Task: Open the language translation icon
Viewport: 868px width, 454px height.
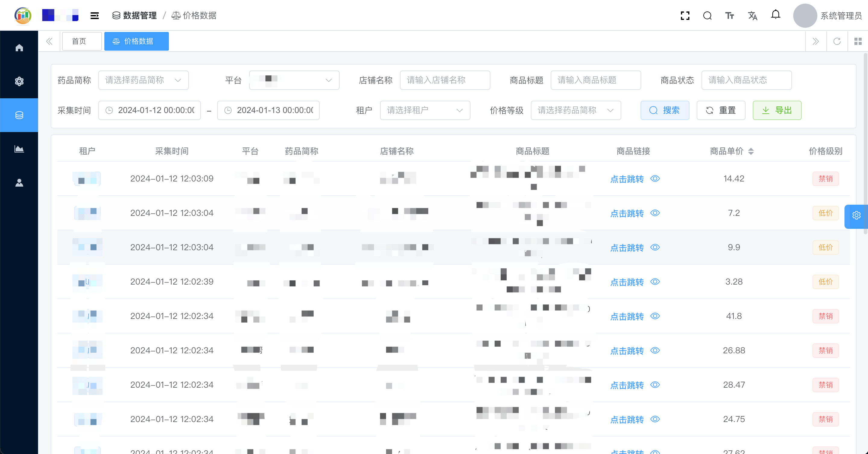Action: click(752, 15)
